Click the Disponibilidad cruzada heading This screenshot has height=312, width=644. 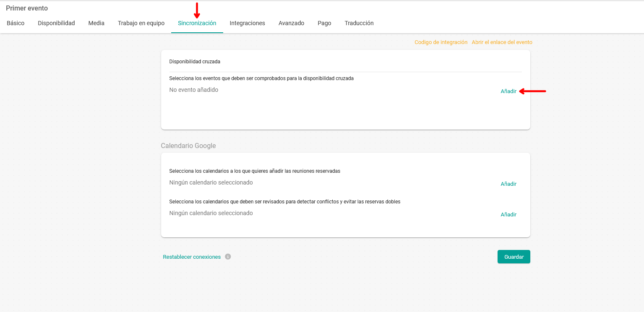(x=195, y=62)
